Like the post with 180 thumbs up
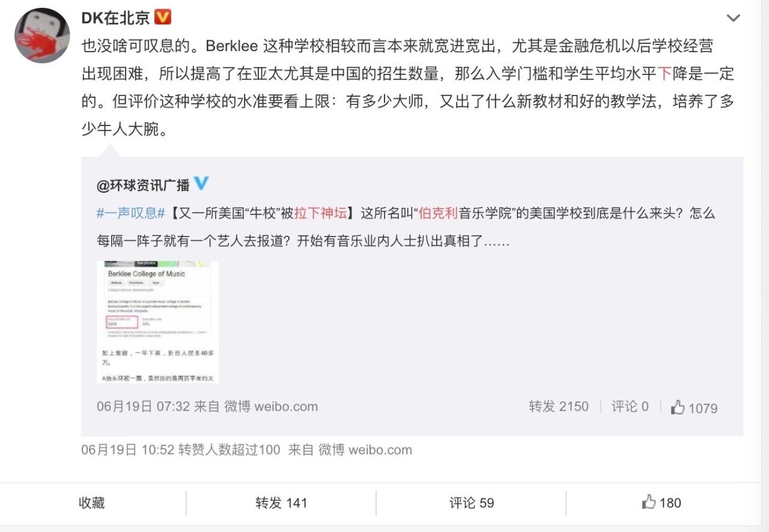 click(661, 503)
